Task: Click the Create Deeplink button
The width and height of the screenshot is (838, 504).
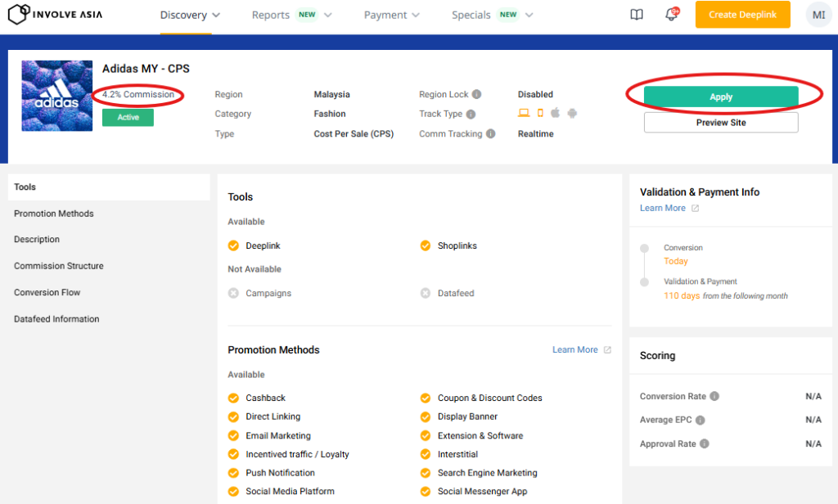Action: pos(742,15)
